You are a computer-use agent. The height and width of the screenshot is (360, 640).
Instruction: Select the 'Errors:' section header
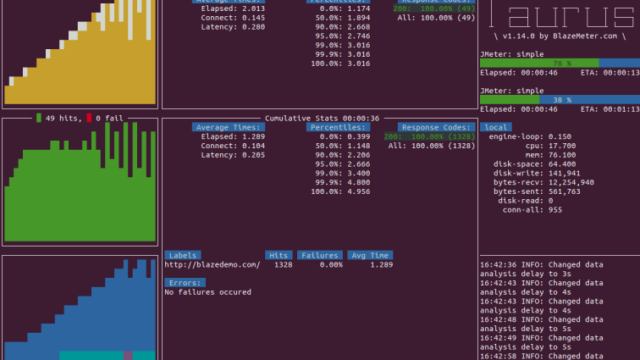click(185, 283)
